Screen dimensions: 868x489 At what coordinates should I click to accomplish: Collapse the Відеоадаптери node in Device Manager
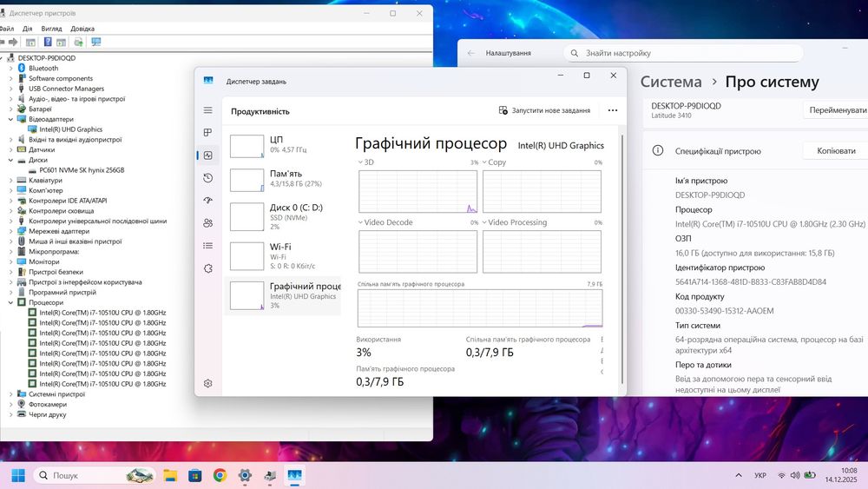(10, 119)
